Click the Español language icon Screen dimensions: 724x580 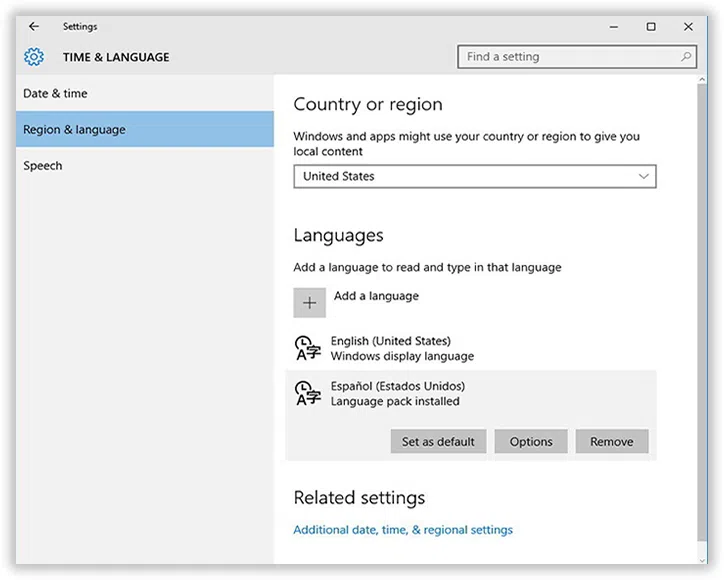[x=308, y=394]
